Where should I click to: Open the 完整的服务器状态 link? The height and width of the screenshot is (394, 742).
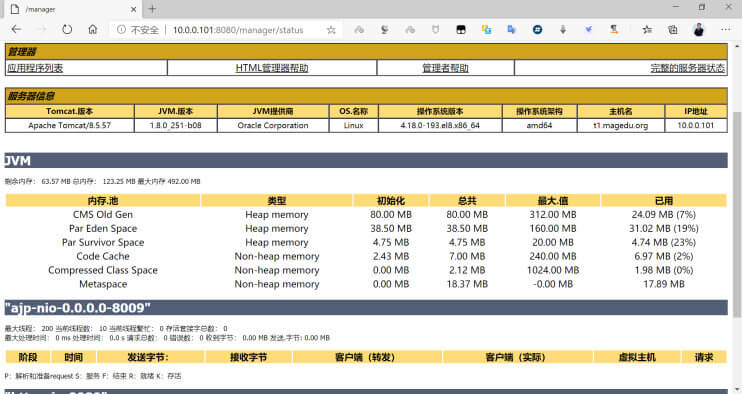[688, 68]
